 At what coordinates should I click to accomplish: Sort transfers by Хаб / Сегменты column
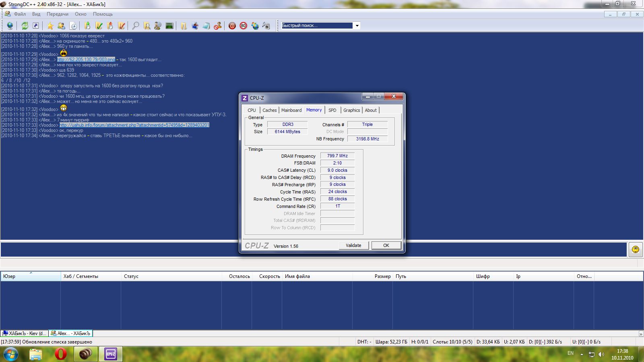coord(91,276)
